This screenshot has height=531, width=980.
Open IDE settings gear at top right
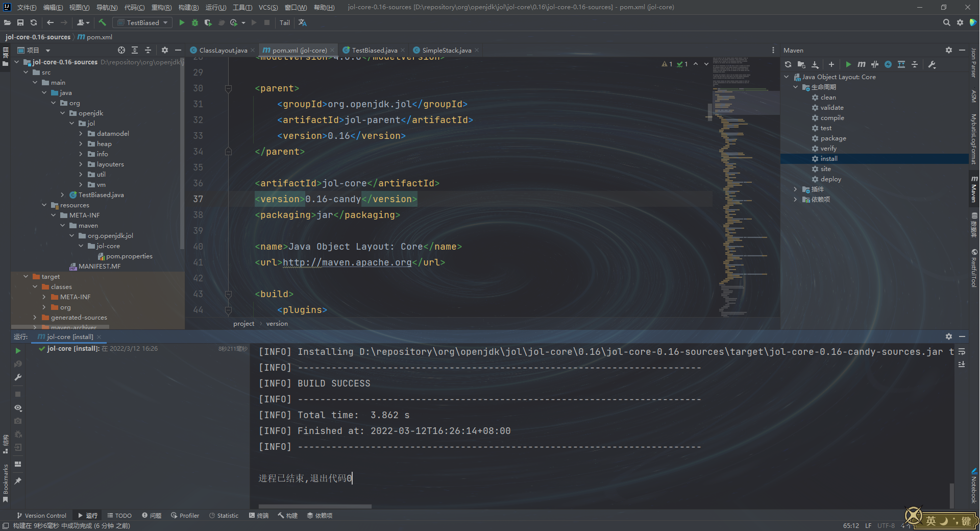click(960, 22)
